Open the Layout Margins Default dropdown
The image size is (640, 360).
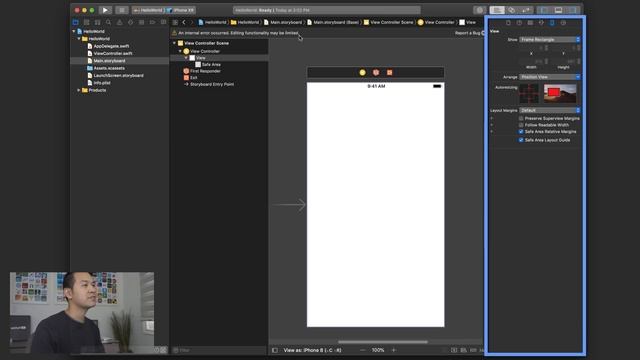[550, 110]
